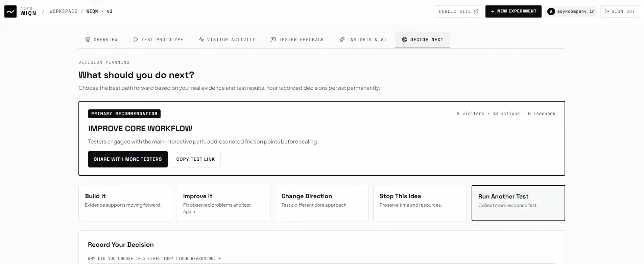Select the Stop This Idea card
The image size is (644, 264).
420,203
